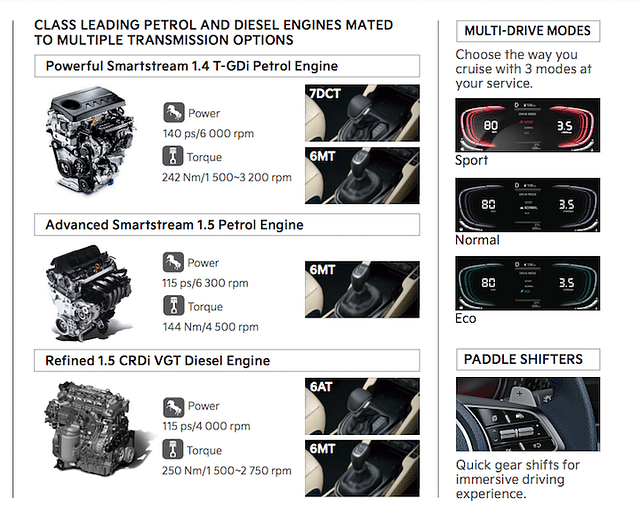Open the Eco drive mode cluster image
Viewport: 640px width, 515px height.
[528, 283]
